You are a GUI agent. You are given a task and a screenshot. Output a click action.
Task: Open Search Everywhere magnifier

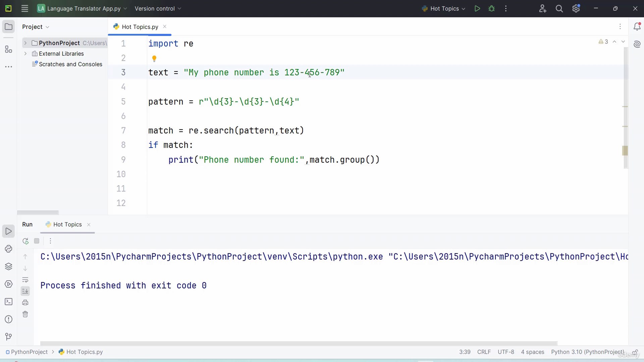[559, 9]
